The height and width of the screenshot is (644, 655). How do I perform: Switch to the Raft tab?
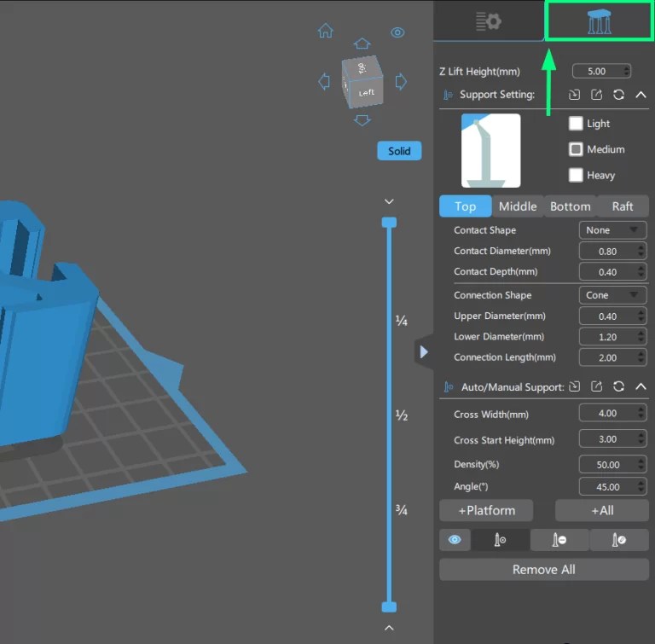tap(623, 206)
